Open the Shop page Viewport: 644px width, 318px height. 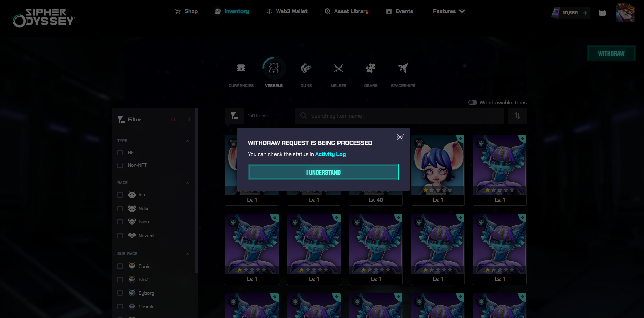point(186,11)
